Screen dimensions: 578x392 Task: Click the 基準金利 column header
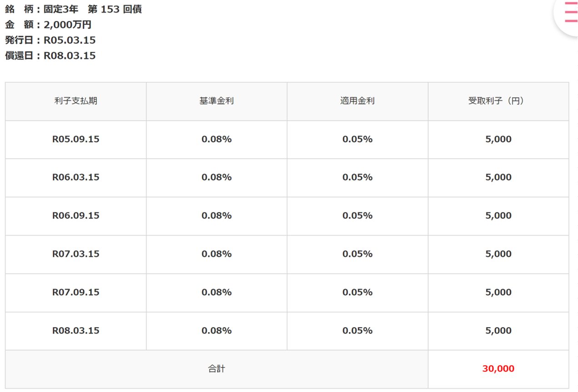click(x=216, y=101)
